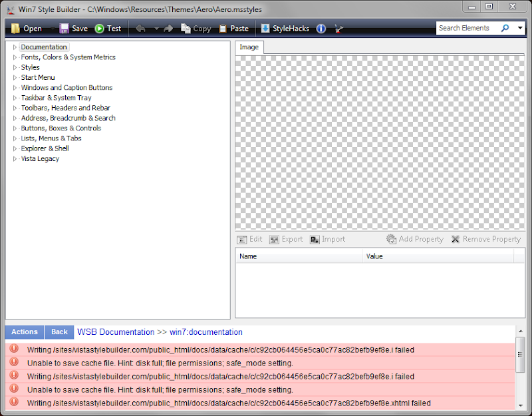
Task: Open the undo history dropdown arrow
Action: pyautogui.click(x=156, y=29)
